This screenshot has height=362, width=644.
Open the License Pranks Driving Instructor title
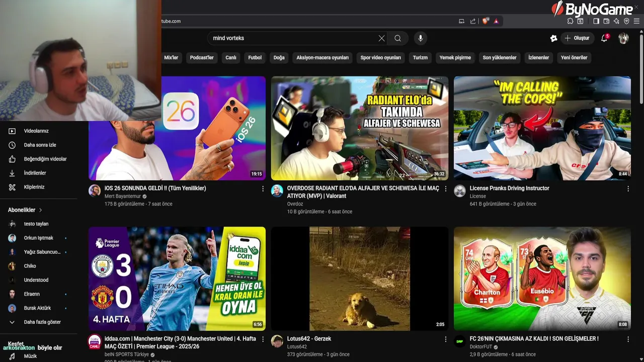pos(509,188)
